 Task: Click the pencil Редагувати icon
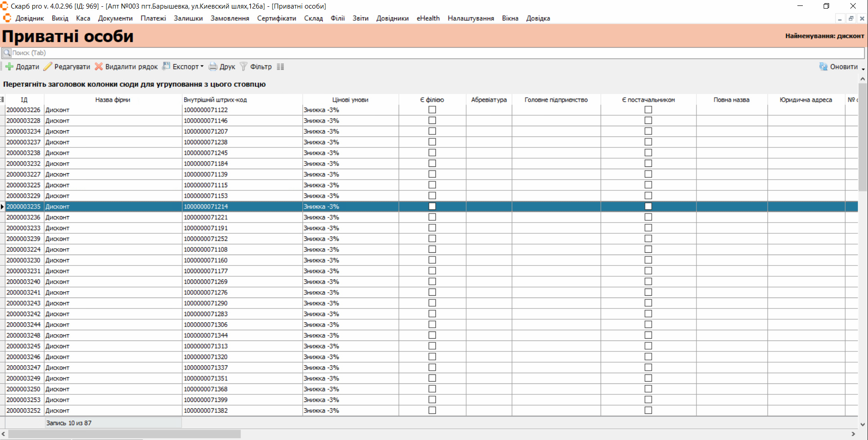tap(48, 67)
